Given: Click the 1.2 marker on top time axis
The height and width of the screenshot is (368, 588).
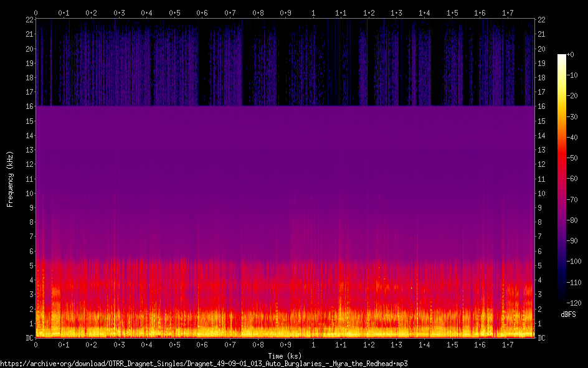Looking at the screenshot, I should pyautogui.click(x=369, y=12).
